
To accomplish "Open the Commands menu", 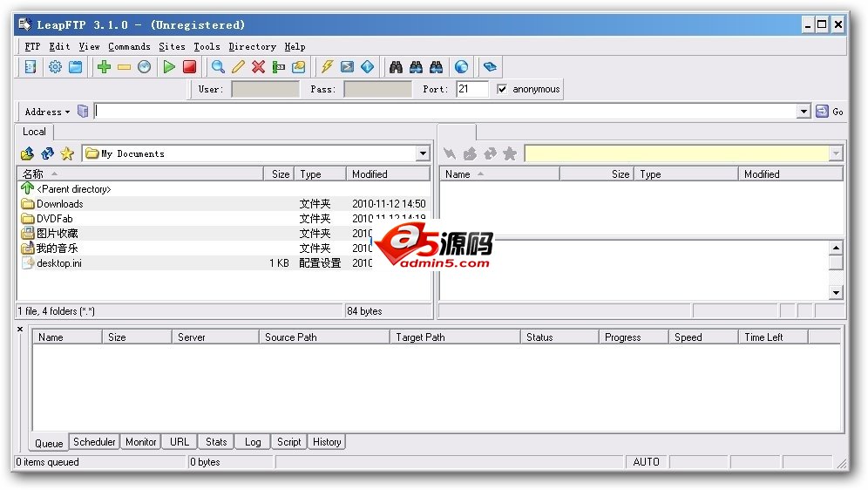I will 129,46.
